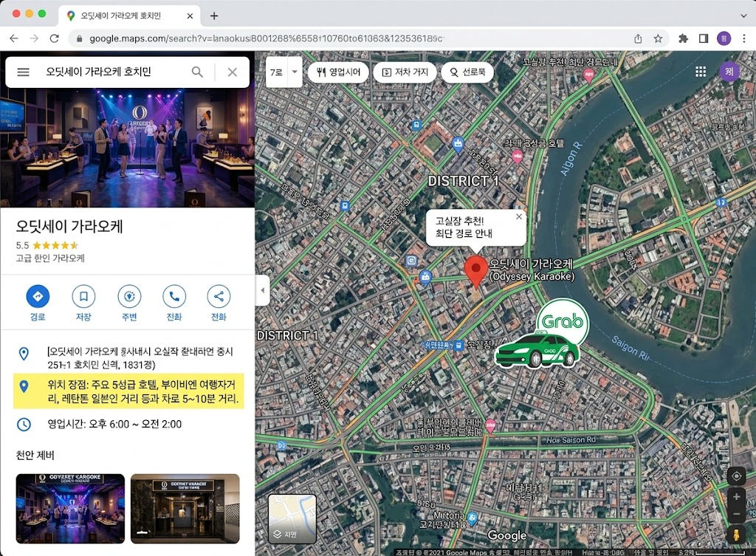756x556 pixels.
Task: Open a new browser tab
Action: [214, 16]
